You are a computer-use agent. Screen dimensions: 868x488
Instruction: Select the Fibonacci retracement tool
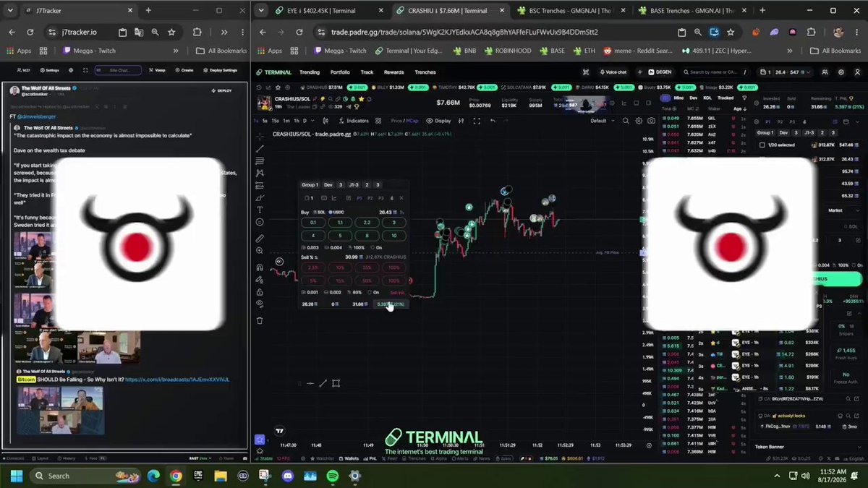pos(260,160)
